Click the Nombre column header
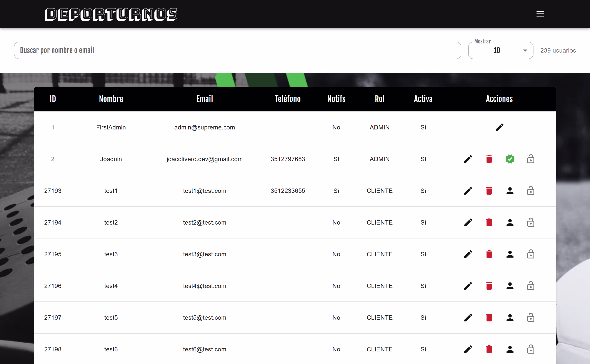This screenshot has height=364, width=590. (x=111, y=99)
